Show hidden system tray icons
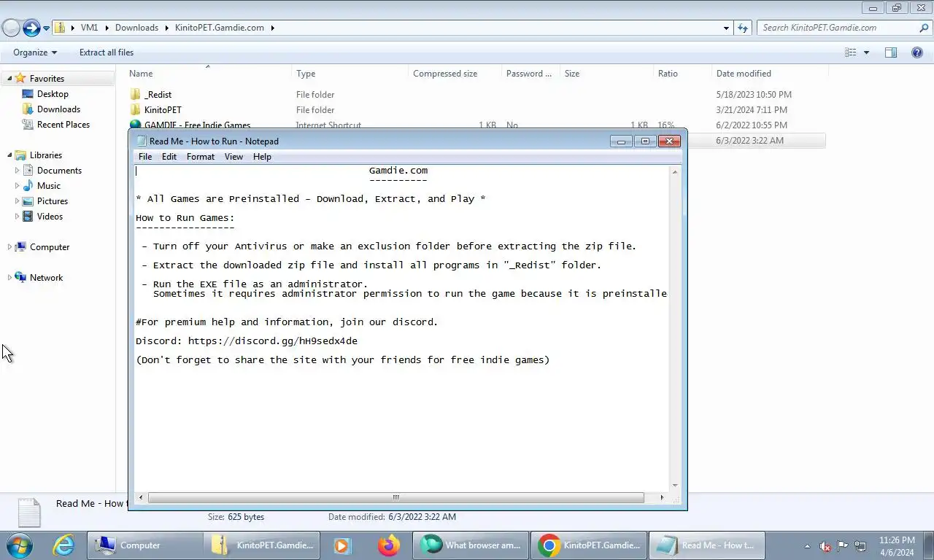934x560 pixels. (808, 545)
